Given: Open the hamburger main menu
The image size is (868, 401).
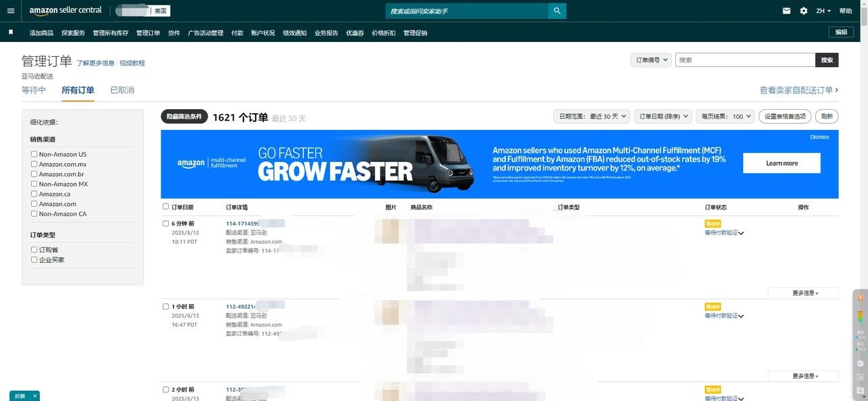Looking at the screenshot, I should pos(10,11).
